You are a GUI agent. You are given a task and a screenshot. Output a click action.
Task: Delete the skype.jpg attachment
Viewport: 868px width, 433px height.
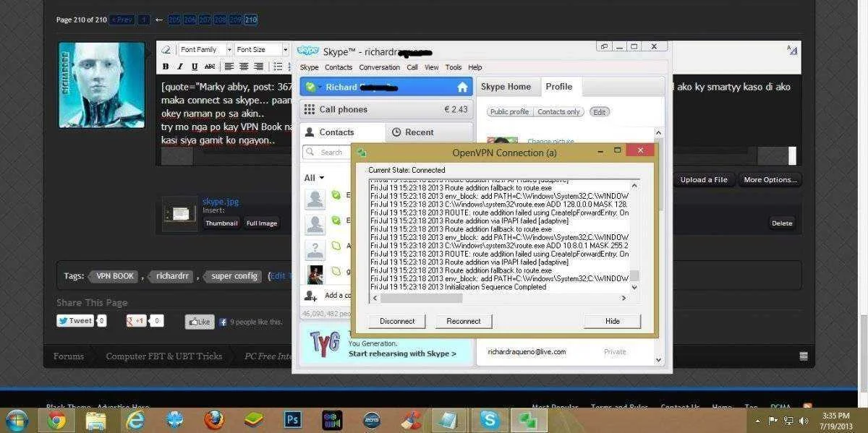click(782, 223)
